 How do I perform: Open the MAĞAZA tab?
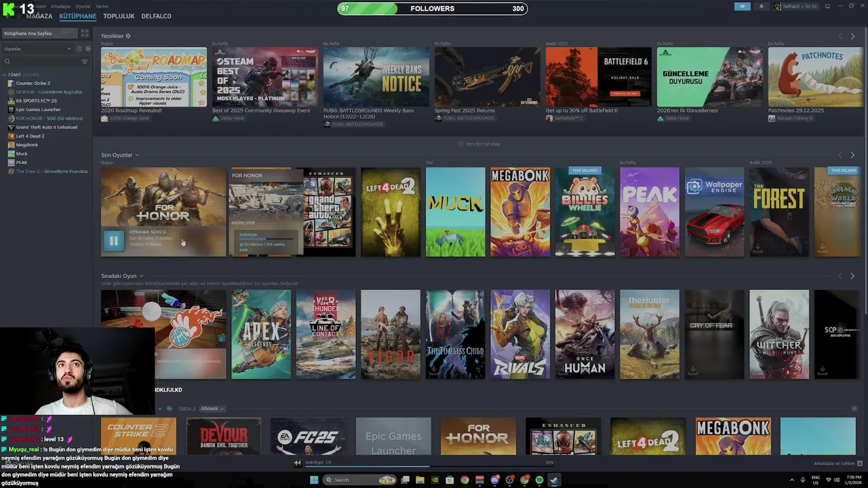(x=39, y=16)
